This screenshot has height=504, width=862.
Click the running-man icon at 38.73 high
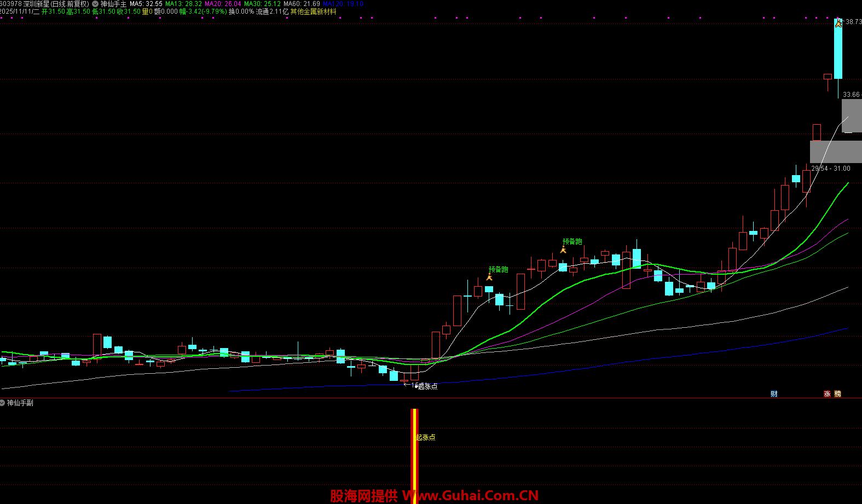pyautogui.click(x=838, y=23)
